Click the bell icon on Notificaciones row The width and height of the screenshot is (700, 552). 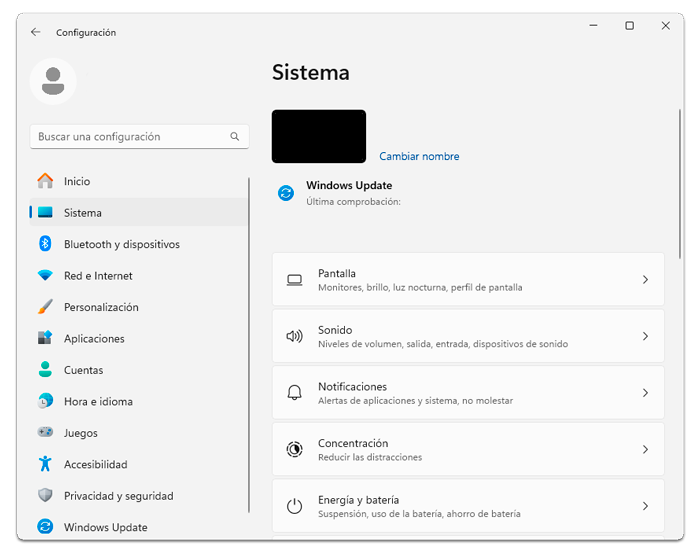coord(295,393)
